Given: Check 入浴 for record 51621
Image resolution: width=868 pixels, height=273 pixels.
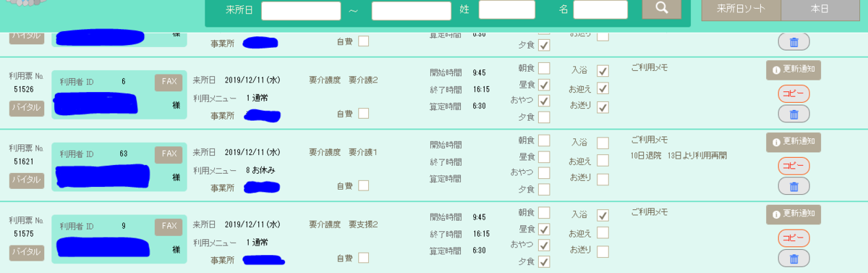Looking at the screenshot, I should [603, 143].
